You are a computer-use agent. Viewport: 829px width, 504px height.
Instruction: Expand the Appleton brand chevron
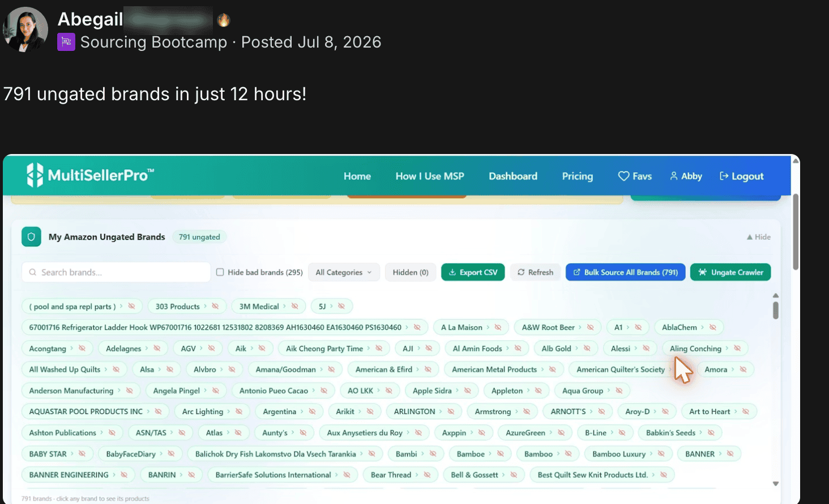click(528, 391)
